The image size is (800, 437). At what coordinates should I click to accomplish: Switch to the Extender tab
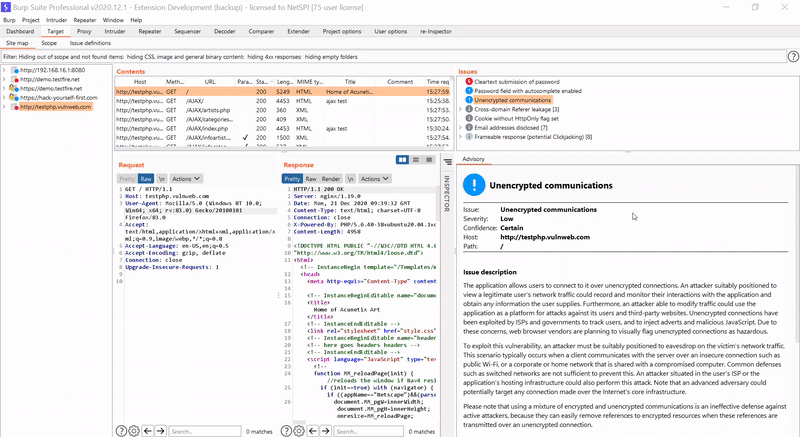(x=298, y=31)
